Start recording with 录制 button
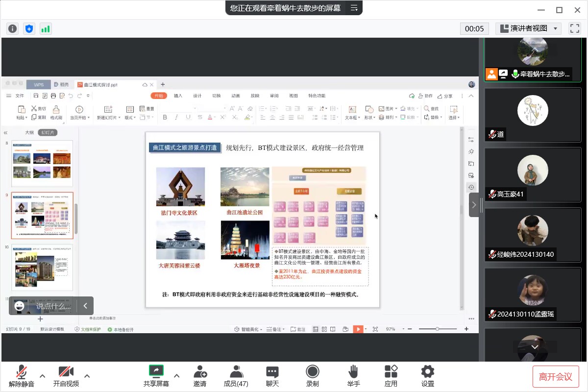Image resolution: width=588 pixels, height=392 pixels. coord(312,376)
